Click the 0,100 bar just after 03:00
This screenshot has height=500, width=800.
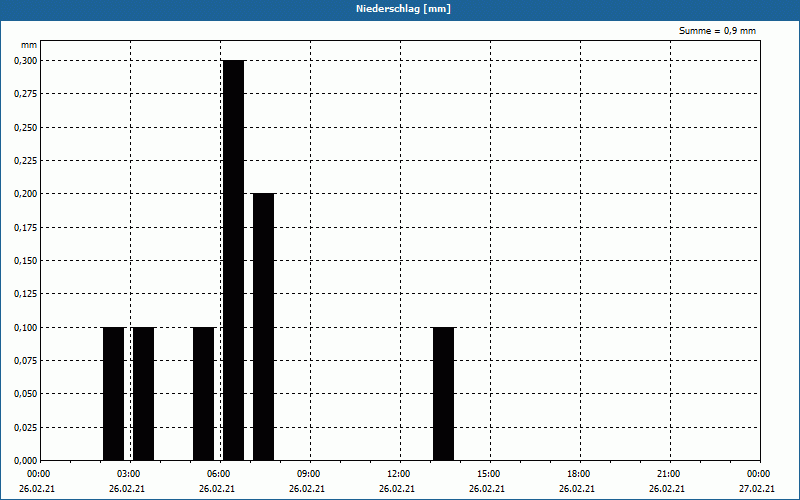pyautogui.click(x=143, y=394)
